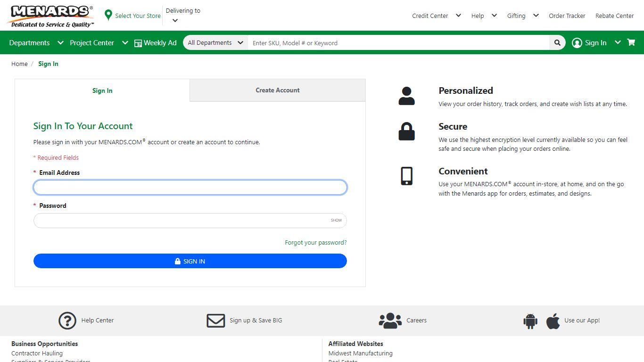The width and height of the screenshot is (644, 362).
Task: Open the Project Center menu
Action: click(99, 43)
